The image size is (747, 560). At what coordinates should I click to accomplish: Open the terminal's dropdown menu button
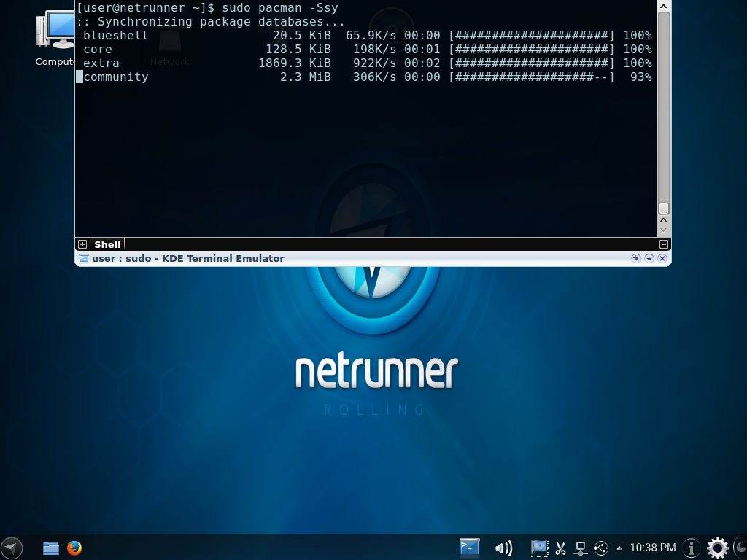point(649,258)
